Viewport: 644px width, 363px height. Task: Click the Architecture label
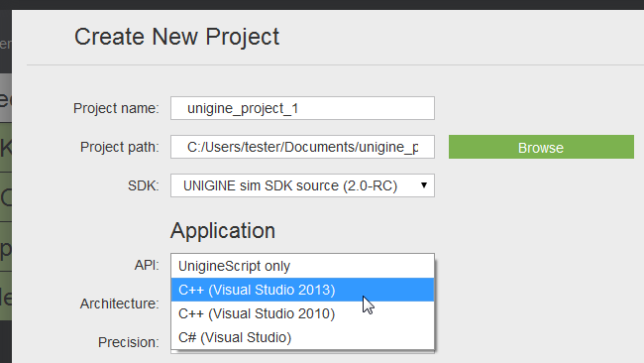119,303
